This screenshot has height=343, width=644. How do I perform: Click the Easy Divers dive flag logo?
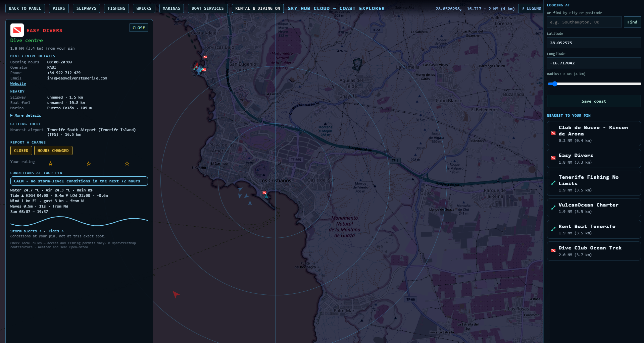tap(17, 30)
